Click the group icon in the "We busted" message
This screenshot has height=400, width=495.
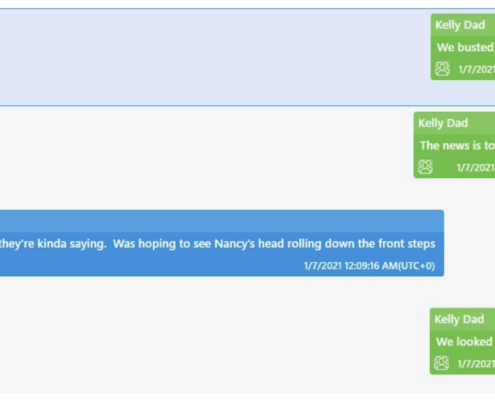442,69
